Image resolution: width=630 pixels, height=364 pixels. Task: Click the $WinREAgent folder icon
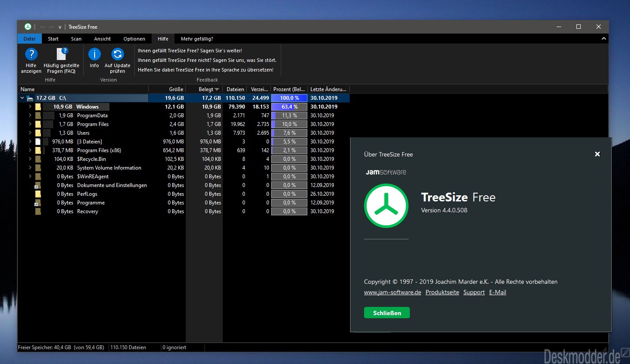(38, 177)
